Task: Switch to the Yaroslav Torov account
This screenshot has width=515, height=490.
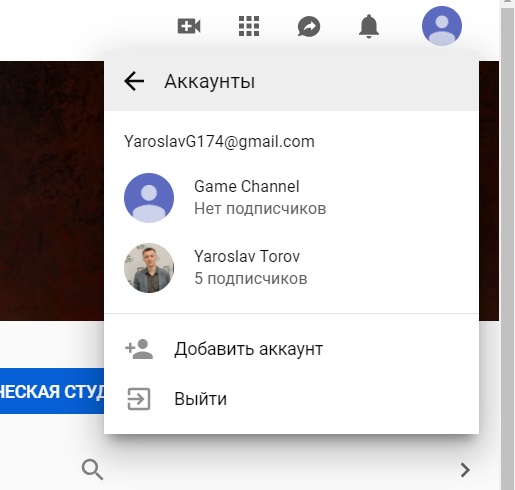Action: tap(291, 268)
